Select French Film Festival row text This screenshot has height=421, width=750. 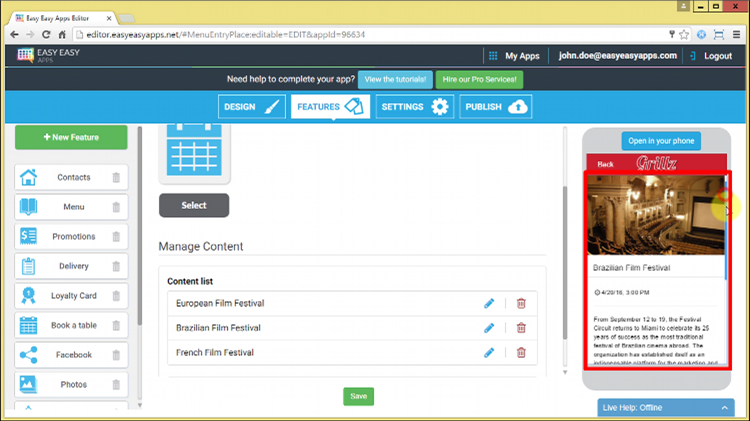[215, 353]
